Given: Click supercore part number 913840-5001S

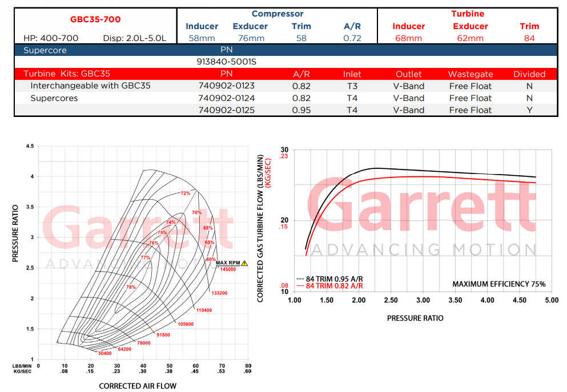Looking at the screenshot, I should pos(226,62).
